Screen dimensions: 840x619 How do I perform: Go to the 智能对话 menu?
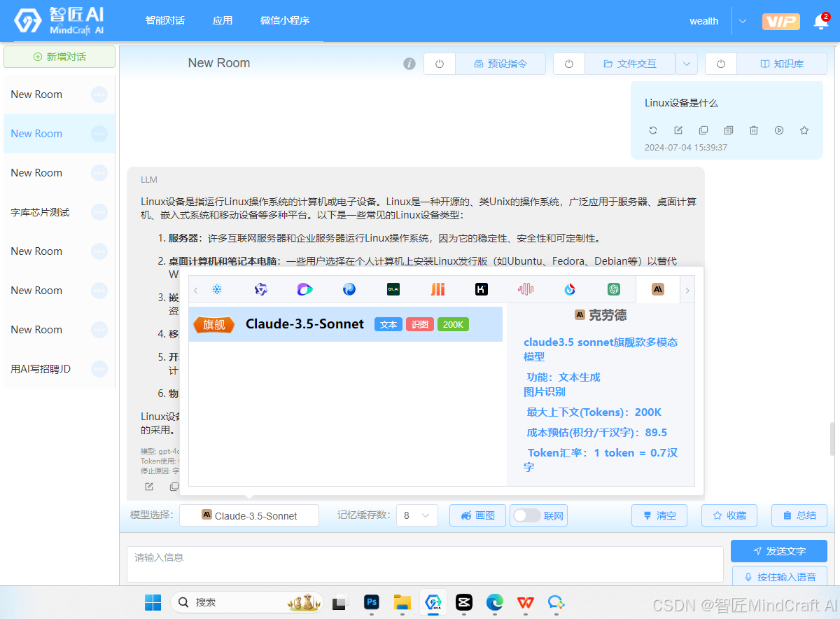(165, 20)
